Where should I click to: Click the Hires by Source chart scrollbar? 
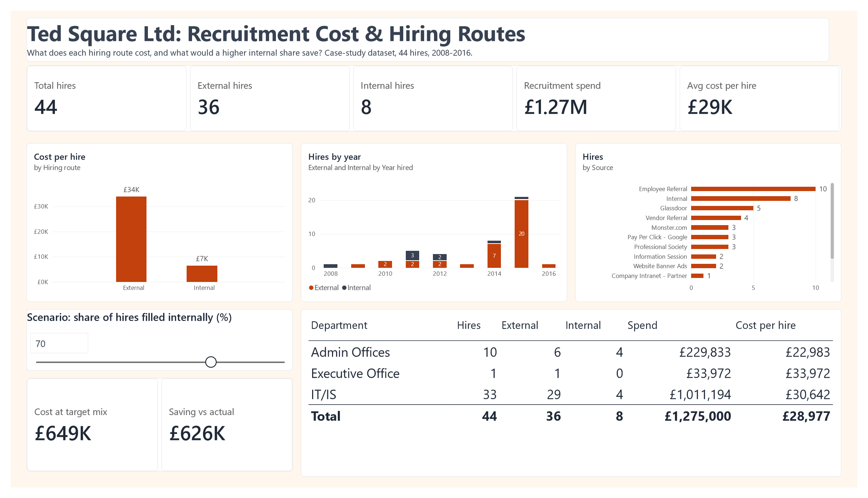(832, 221)
